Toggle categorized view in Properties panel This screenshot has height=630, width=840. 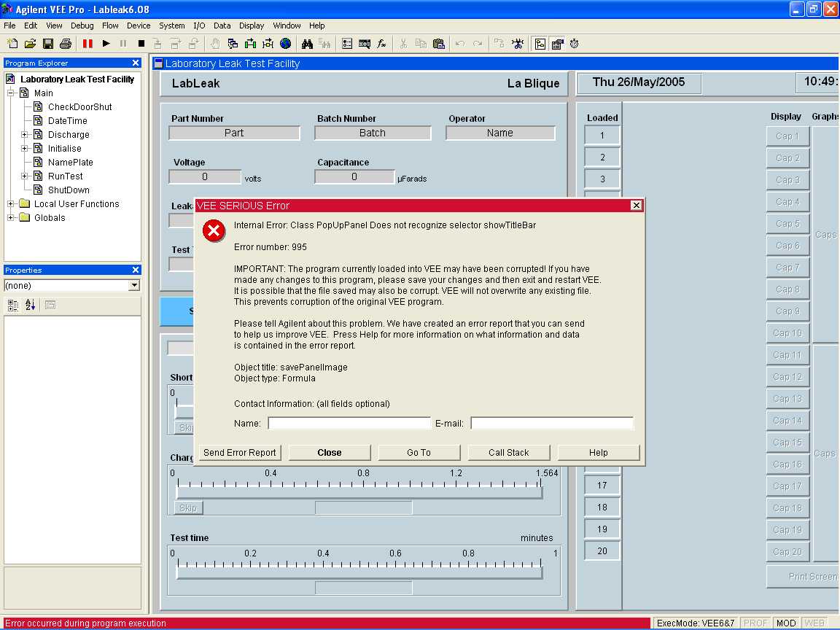coord(13,305)
